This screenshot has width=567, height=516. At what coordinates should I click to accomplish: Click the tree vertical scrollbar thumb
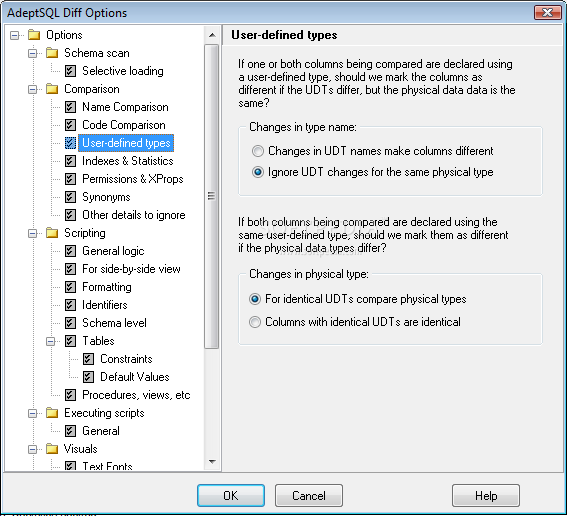(212, 196)
